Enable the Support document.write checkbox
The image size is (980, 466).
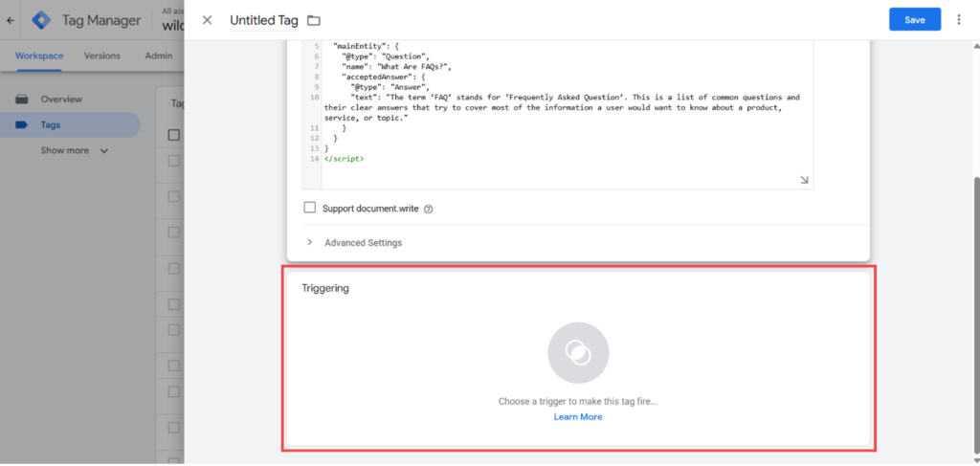click(x=309, y=208)
